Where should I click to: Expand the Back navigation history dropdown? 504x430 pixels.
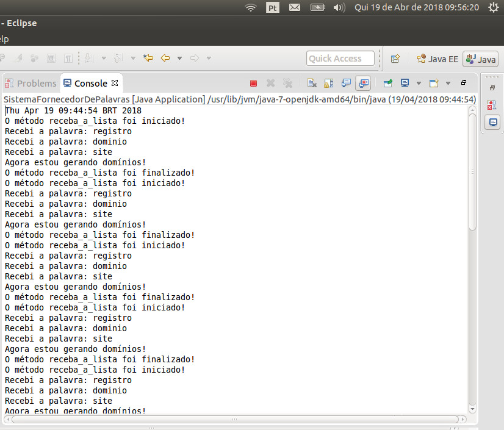179,58
